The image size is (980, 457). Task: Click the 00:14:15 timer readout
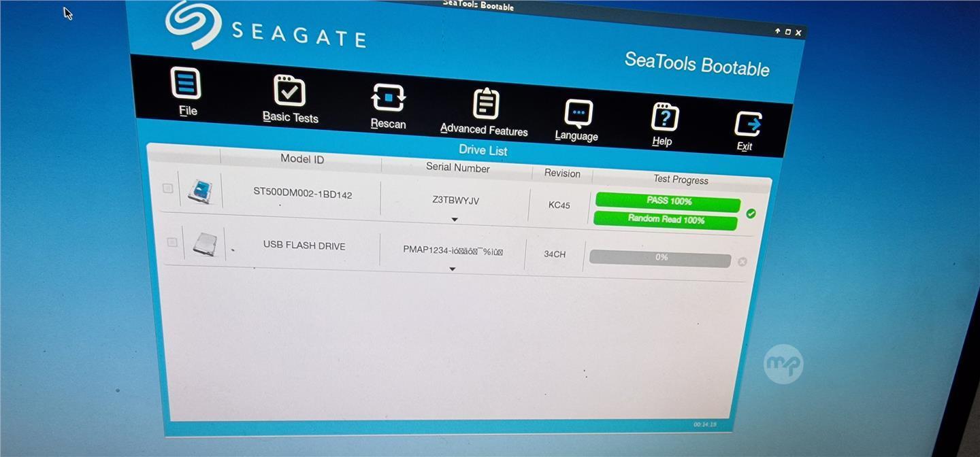coord(705,424)
